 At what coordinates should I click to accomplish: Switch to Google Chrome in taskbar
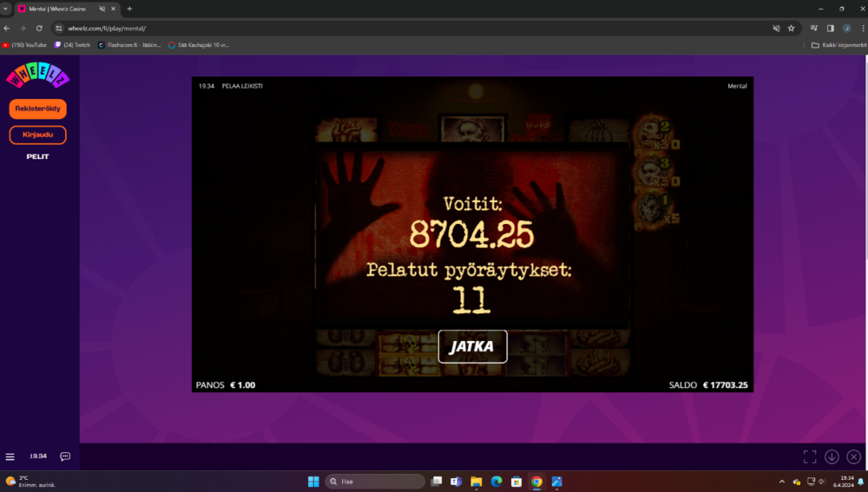(x=536, y=482)
